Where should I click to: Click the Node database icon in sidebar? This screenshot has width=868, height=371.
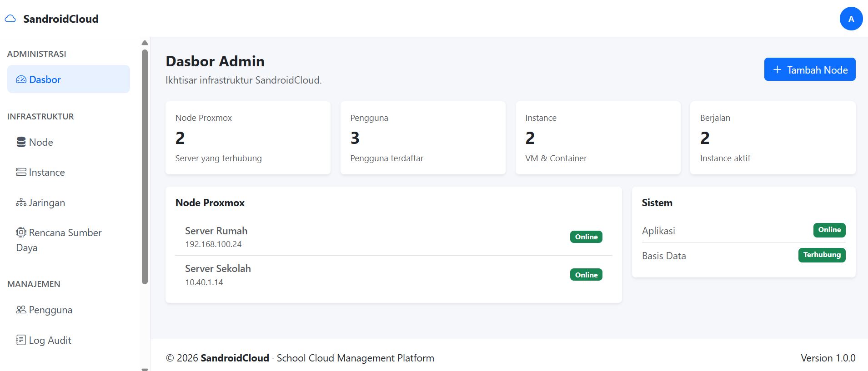coord(21,142)
